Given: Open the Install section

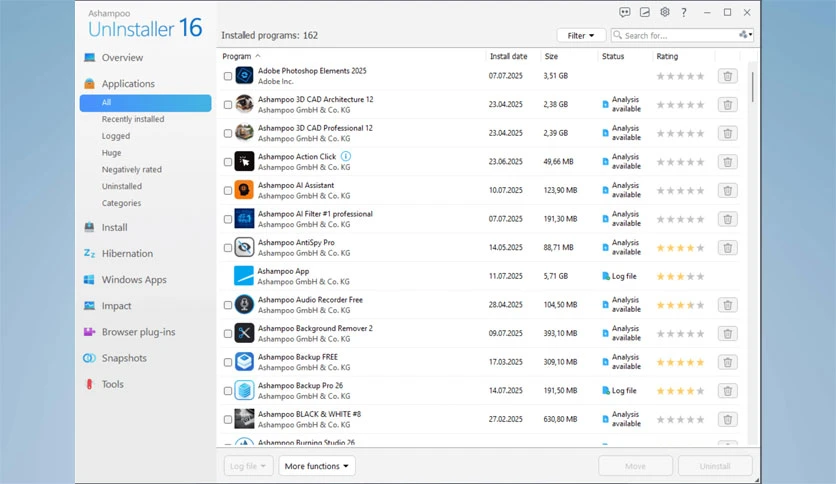Looking at the screenshot, I should tap(114, 228).
